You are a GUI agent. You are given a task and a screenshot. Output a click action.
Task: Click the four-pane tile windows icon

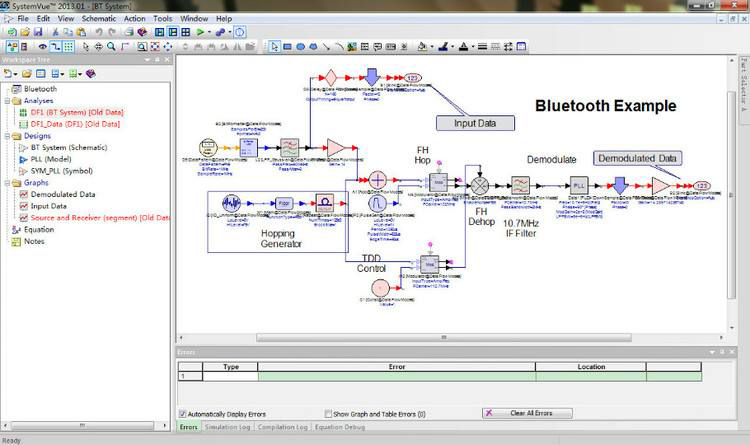186,32
